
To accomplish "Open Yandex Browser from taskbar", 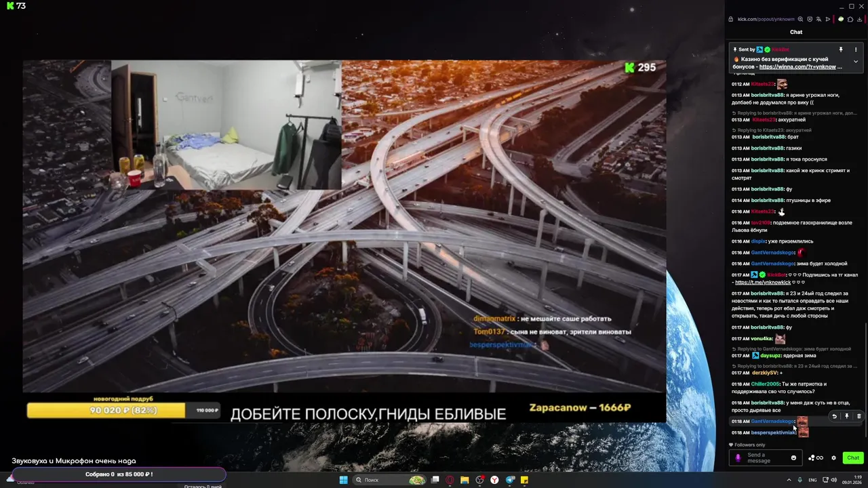I will tap(495, 480).
